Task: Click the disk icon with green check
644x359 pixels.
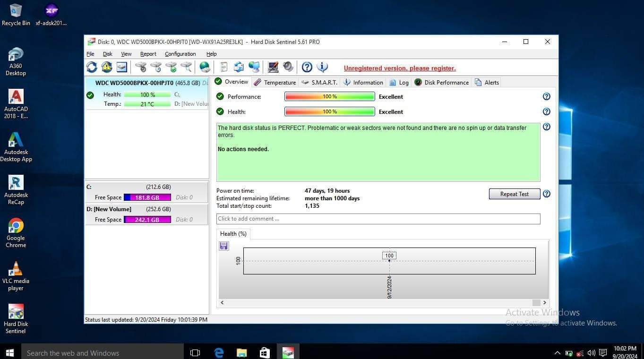Action: (171, 67)
